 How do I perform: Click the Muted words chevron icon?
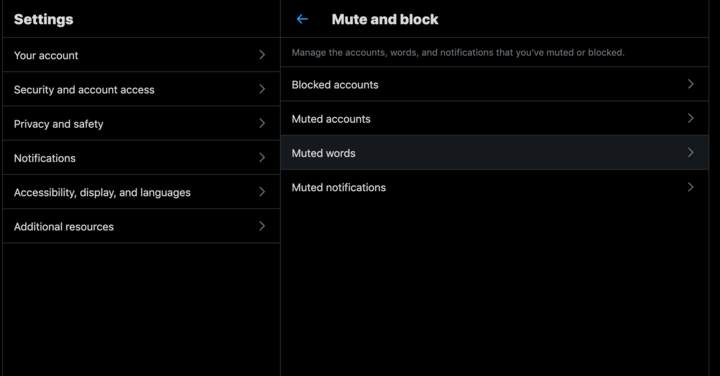click(x=690, y=152)
